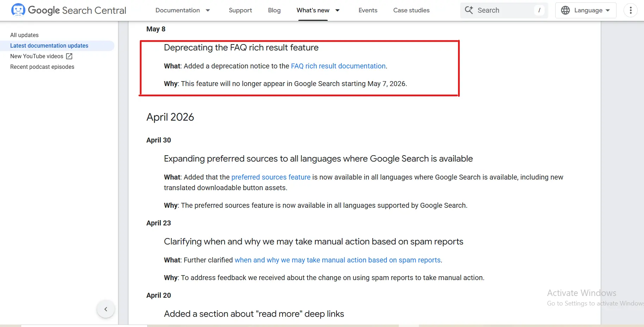Click the 'Deprecating the FAQ rich result feature' heading
The image size is (644, 327).
pyautogui.click(x=241, y=48)
